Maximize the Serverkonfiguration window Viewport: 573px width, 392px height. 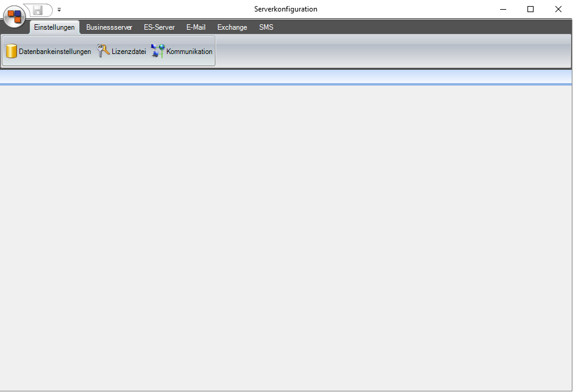[x=531, y=9]
